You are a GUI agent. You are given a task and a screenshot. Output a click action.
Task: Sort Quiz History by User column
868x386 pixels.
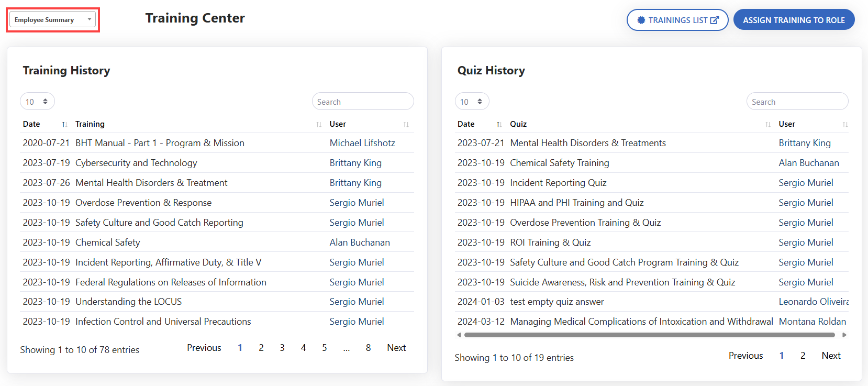tap(812, 124)
